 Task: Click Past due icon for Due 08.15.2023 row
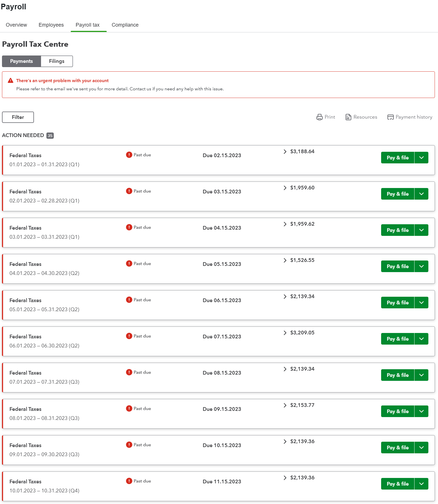129,372
